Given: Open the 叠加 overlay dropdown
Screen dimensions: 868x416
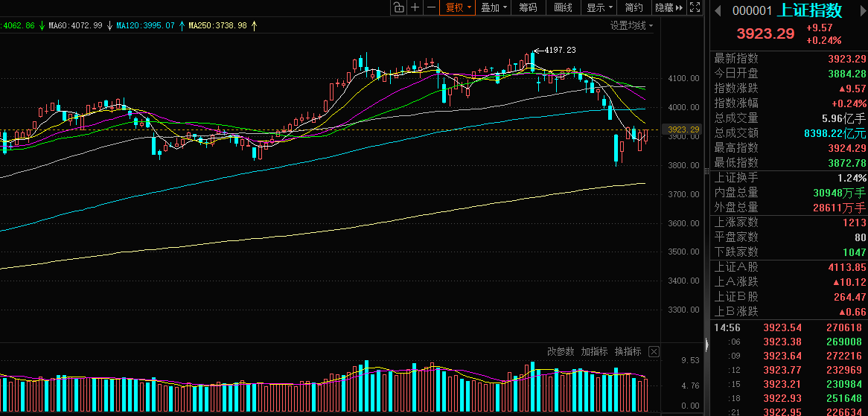Looking at the screenshot, I should click(494, 7).
